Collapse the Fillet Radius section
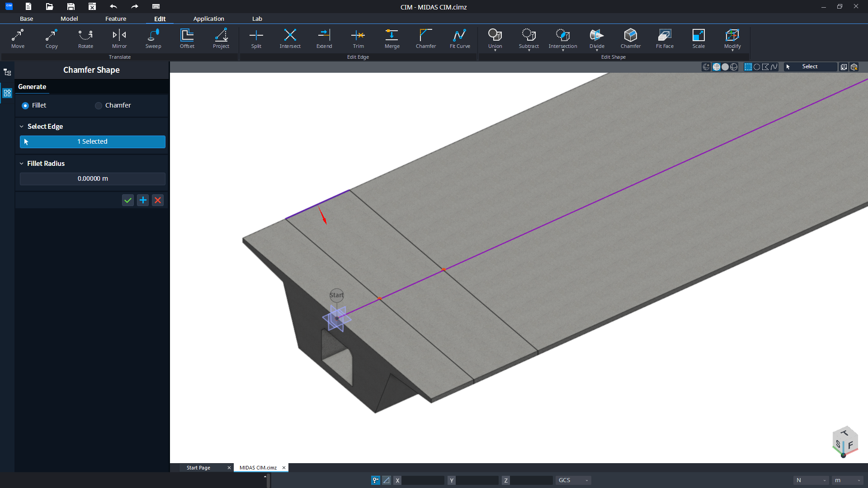868x488 pixels. pyautogui.click(x=21, y=164)
